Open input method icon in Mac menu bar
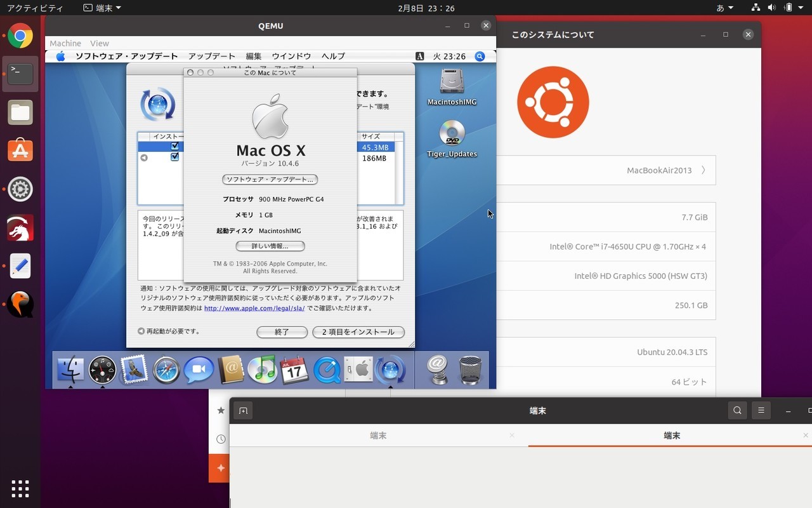812x508 pixels. coord(419,57)
